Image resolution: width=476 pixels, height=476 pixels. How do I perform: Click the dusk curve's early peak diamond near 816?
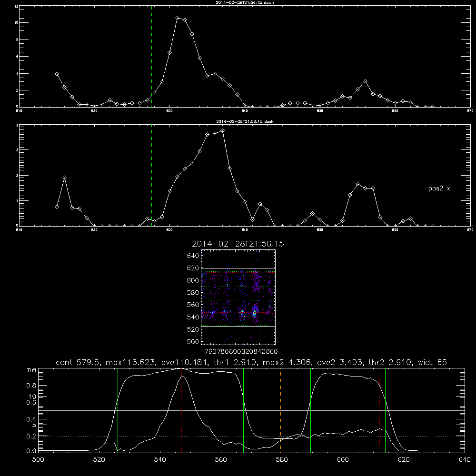click(64, 178)
